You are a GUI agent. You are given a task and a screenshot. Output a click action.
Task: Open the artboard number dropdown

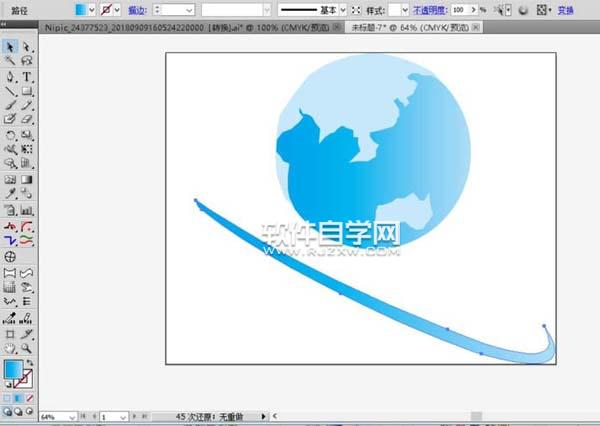pyautogui.click(x=123, y=417)
